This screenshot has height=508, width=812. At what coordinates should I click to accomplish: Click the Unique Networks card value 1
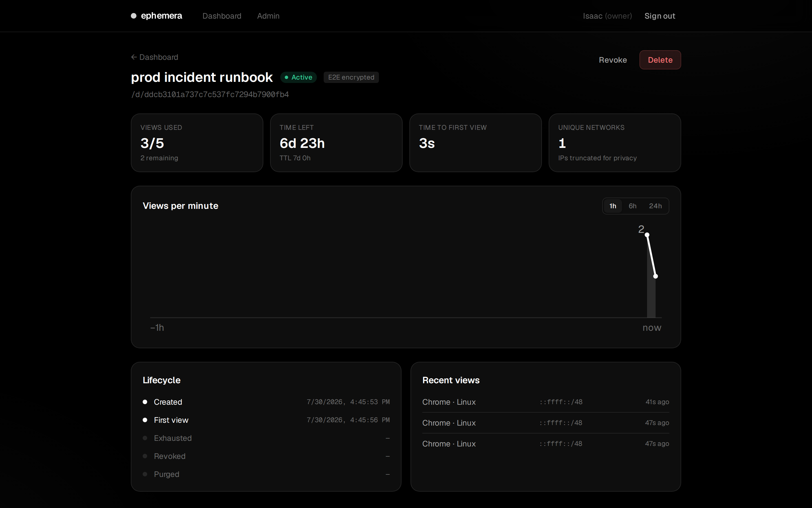pos(562,143)
